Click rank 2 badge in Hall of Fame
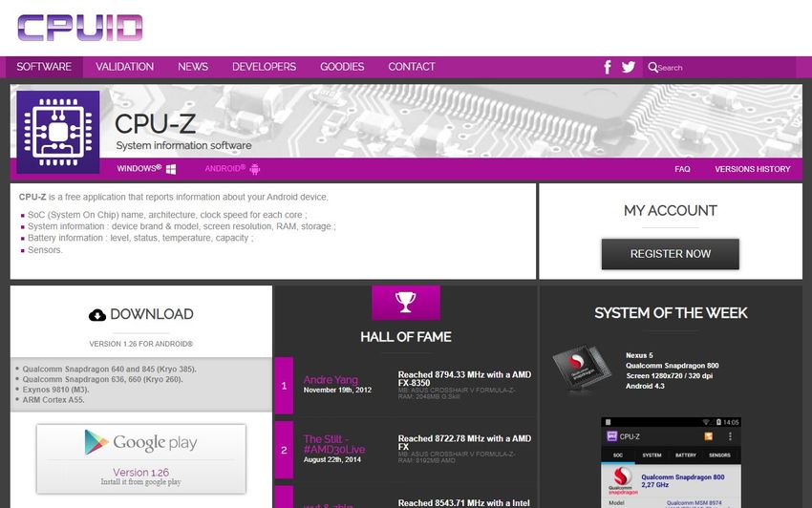This screenshot has width=812, height=508. tap(284, 450)
